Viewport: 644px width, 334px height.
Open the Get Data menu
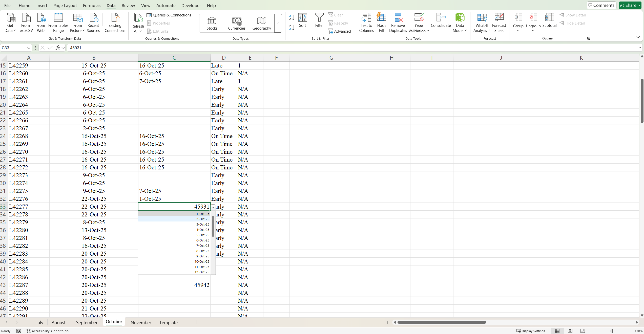[10, 23]
